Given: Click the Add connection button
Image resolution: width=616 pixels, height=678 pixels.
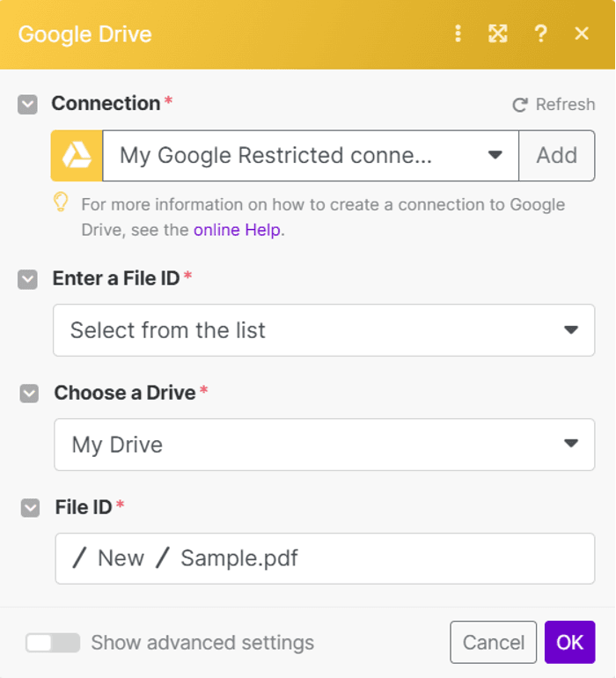Looking at the screenshot, I should [556, 156].
